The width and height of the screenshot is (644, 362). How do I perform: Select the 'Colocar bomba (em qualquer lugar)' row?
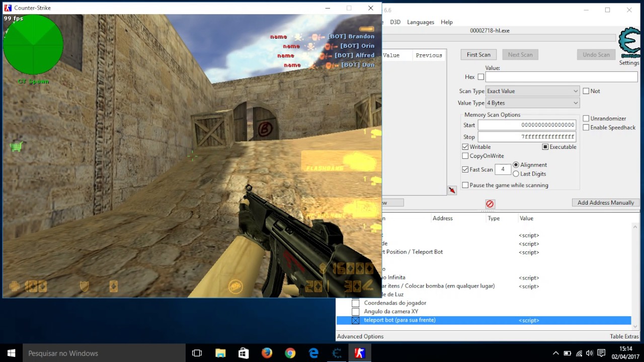[x=484, y=286]
